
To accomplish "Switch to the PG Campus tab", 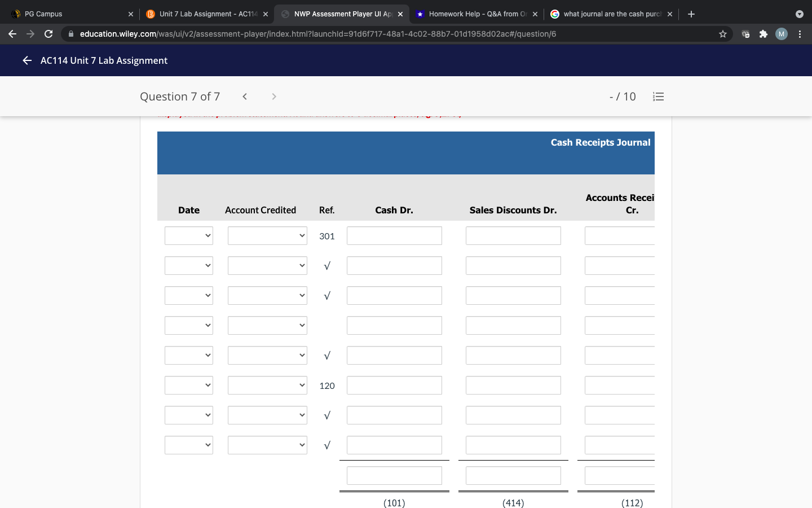I will click(x=68, y=14).
